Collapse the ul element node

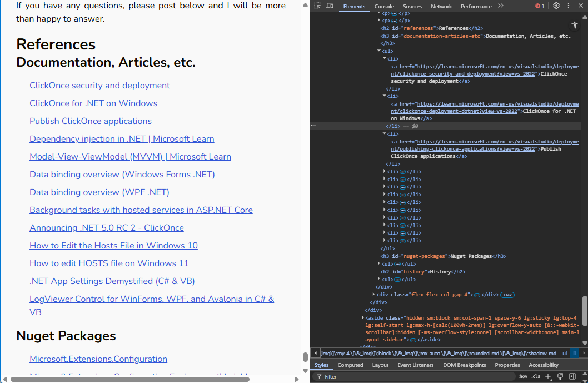point(379,51)
